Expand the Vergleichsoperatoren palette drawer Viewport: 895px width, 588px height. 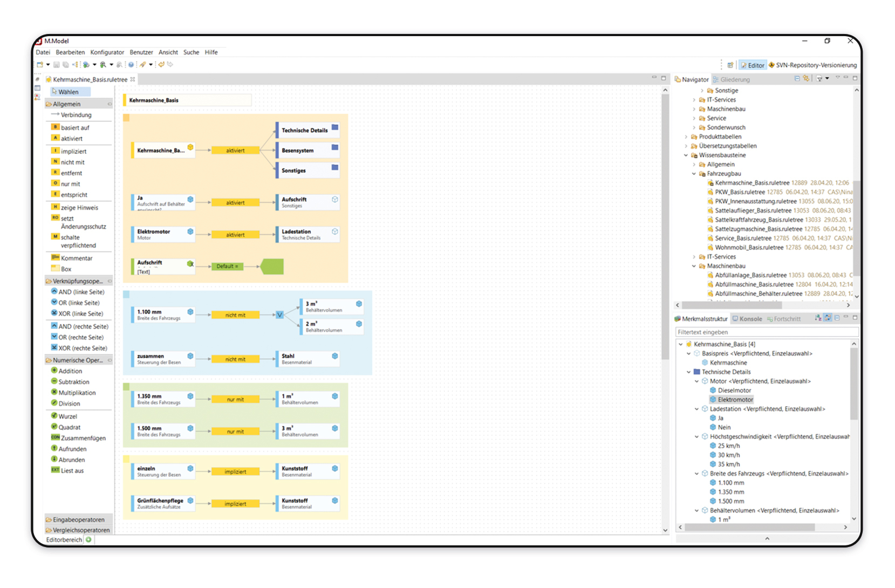pyautogui.click(x=79, y=530)
